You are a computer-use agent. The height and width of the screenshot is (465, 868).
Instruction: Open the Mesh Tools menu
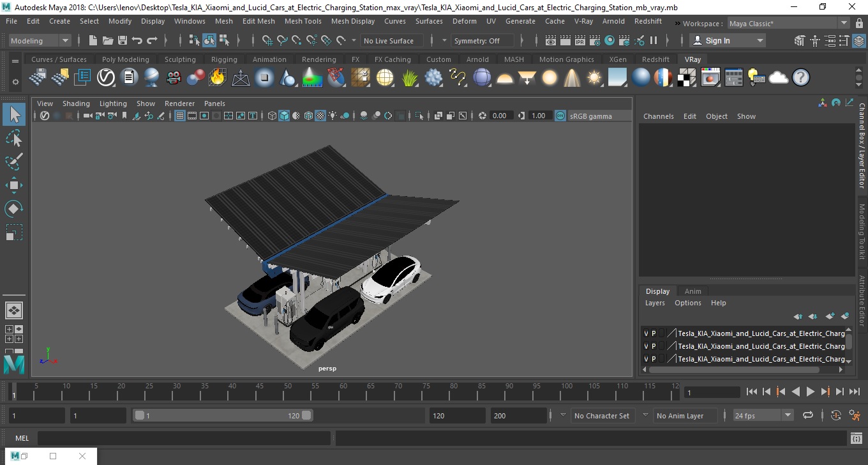coord(303,21)
